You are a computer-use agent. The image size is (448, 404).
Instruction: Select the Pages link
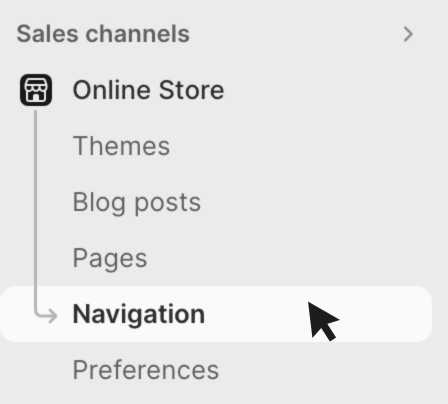pyautogui.click(x=110, y=258)
